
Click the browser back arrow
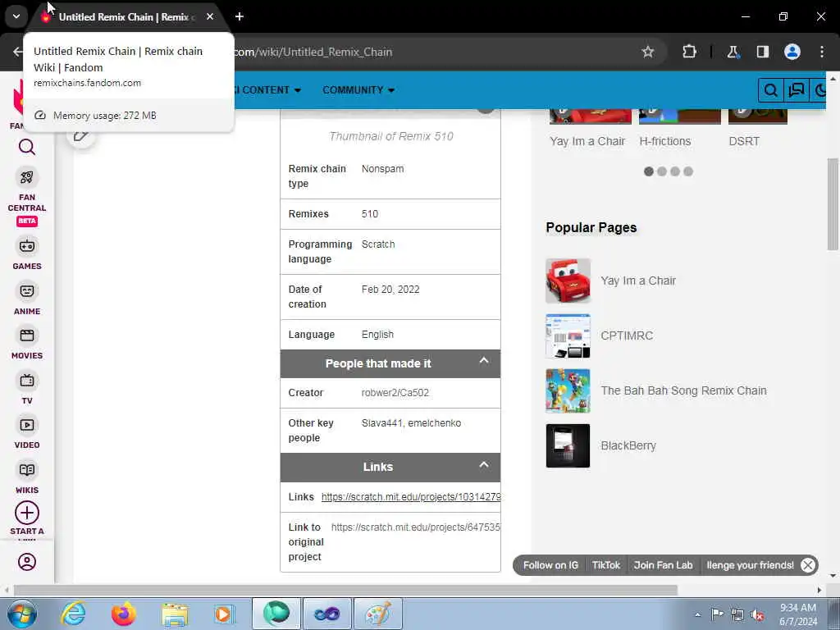pyautogui.click(x=18, y=52)
